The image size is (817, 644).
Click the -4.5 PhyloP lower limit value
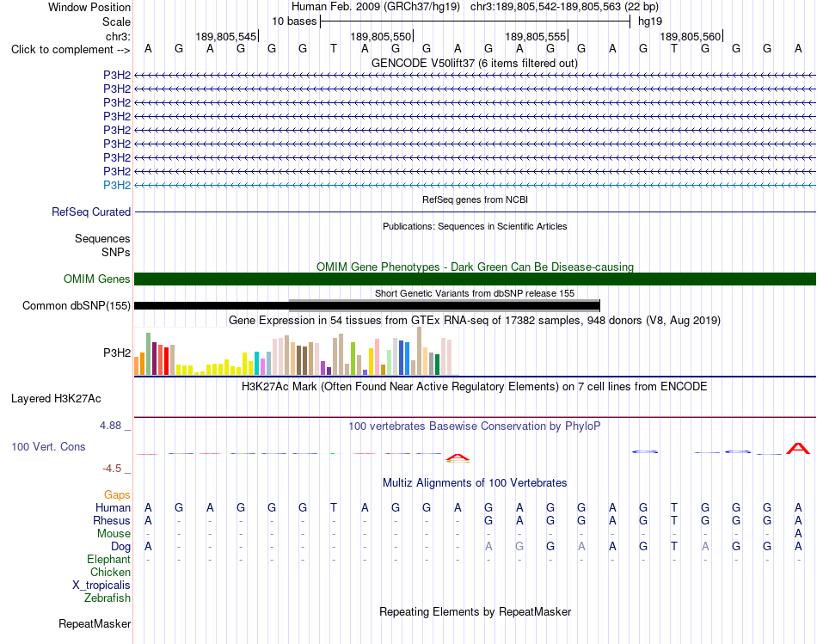(x=112, y=469)
